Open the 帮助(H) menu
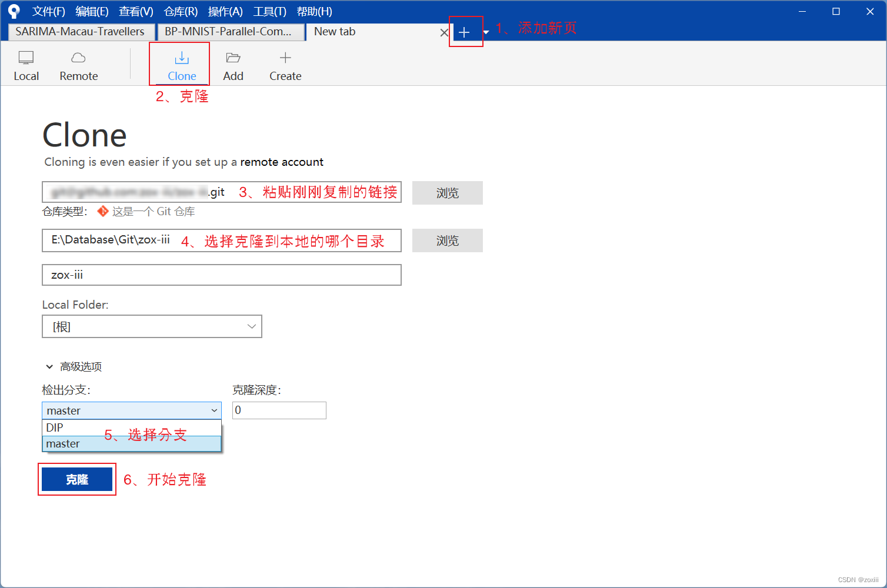Viewport: 887px width, 588px height. (314, 11)
